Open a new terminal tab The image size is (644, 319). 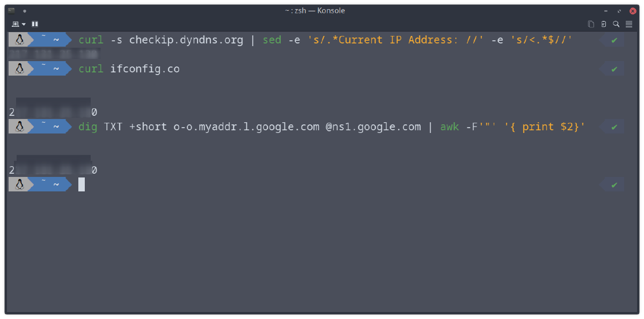(x=15, y=24)
